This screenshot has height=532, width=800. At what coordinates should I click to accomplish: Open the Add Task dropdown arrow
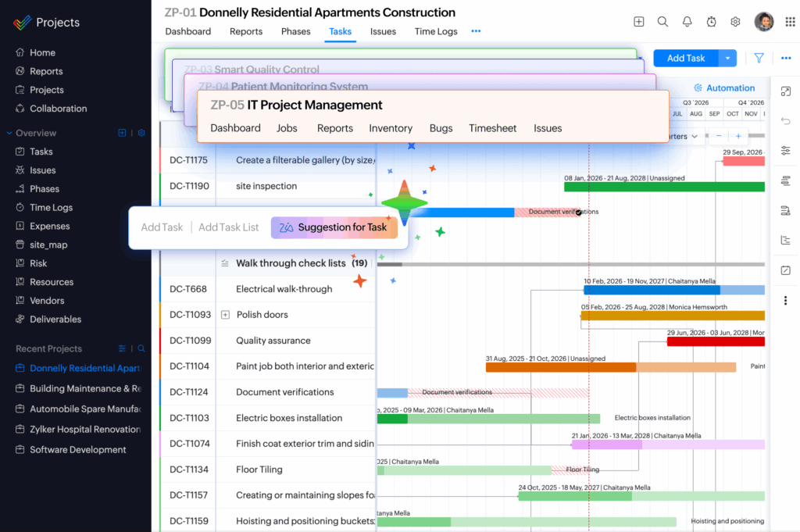[x=728, y=58]
